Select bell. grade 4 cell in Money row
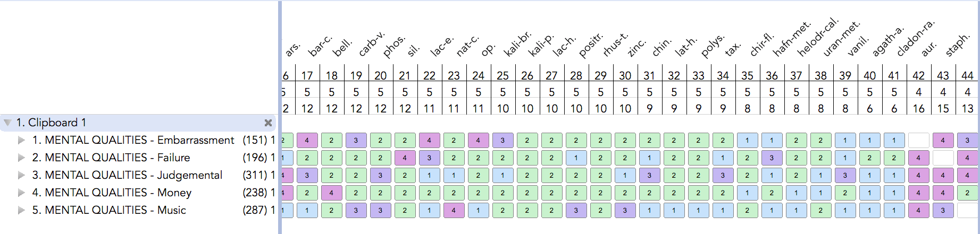The width and height of the screenshot is (980, 234). (x=331, y=193)
